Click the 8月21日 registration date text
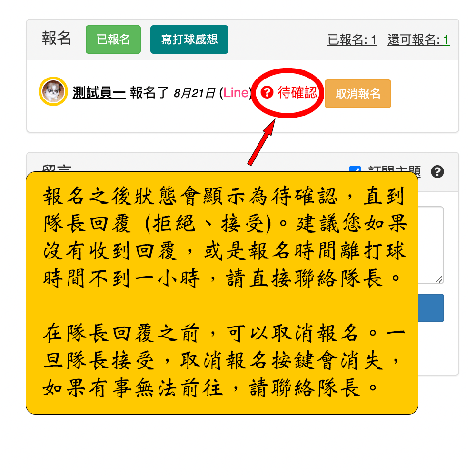Image resolution: width=476 pixels, height=476 pixels. pyautogui.click(x=195, y=93)
